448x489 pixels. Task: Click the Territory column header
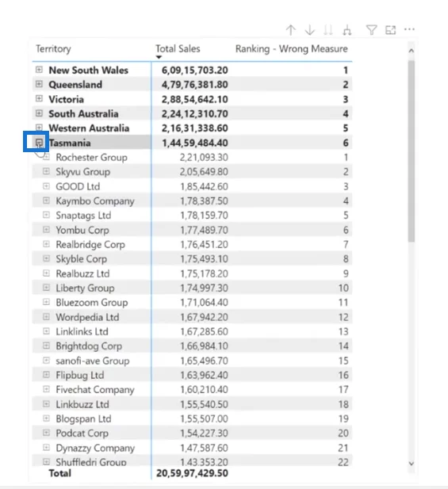[53, 48]
